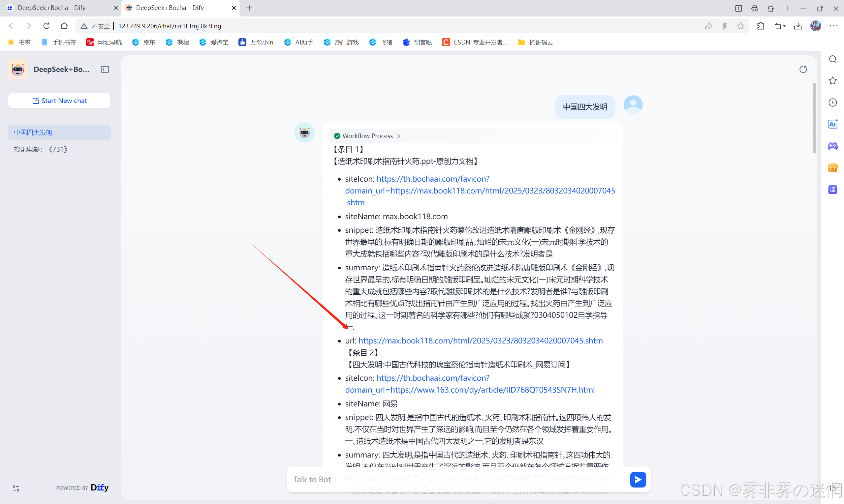Screen dimensions: 844x504
Task: Open the browser downloads icon
Action: [798, 26]
